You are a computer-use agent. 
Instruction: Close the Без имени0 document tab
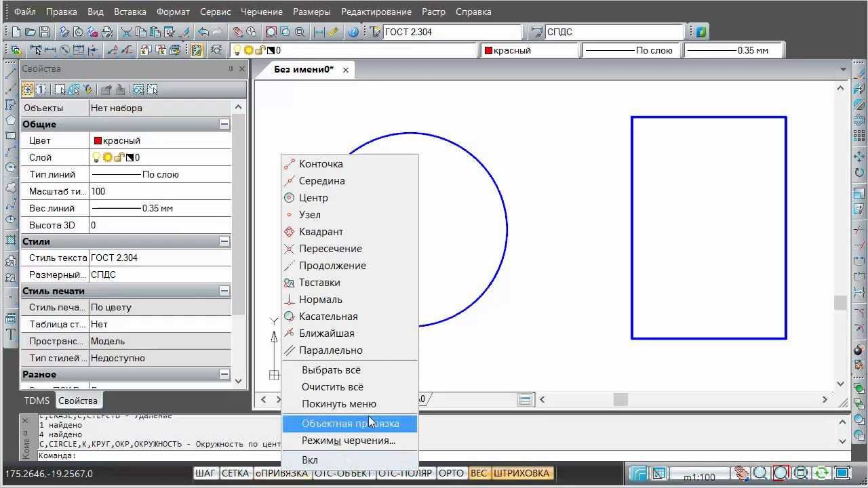click(x=346, y=70)
